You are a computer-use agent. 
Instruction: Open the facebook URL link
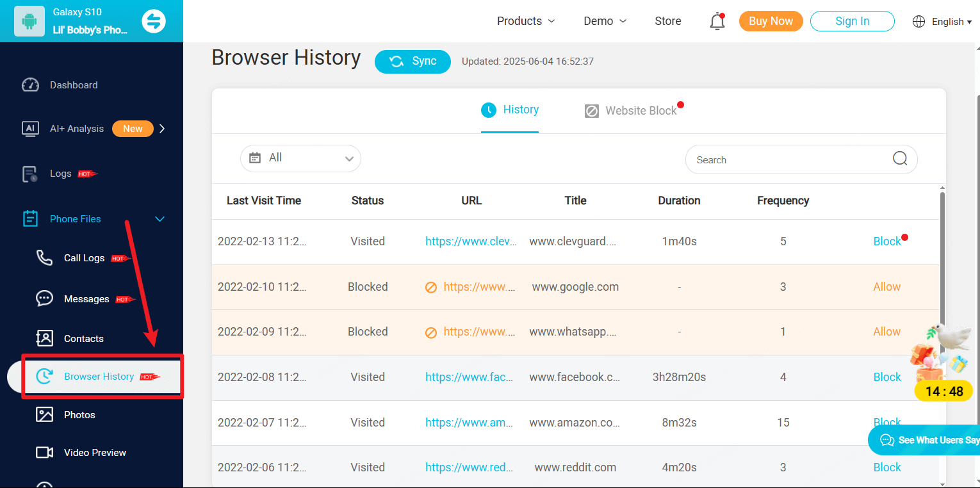pyautogui.click(x=470, y=377)
